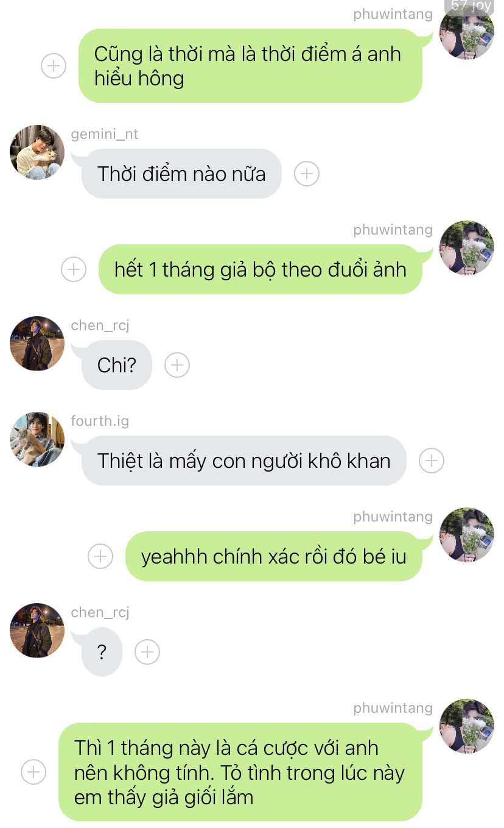Viewport: 504px width, 828px height.
Task: Click the fourth.ig username label
Action: (100, 421)
